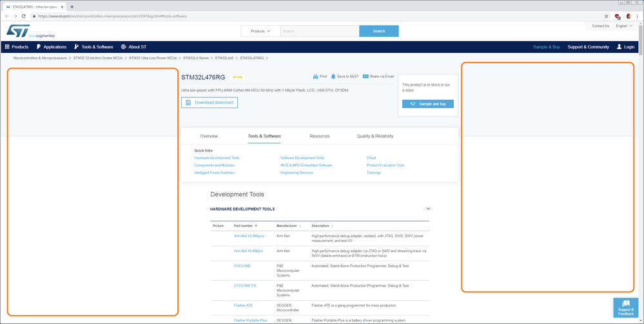Viewport: 644px width, 324px height.
Task: Bookmark page with star icon
Action: 606,16
